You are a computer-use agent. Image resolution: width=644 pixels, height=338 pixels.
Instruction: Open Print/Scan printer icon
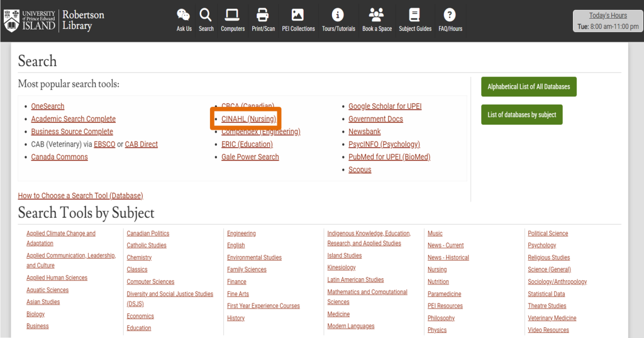(x=263, y=15)
